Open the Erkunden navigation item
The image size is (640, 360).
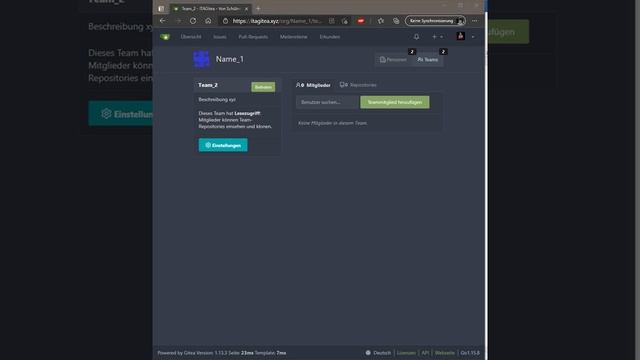[329, 37]
